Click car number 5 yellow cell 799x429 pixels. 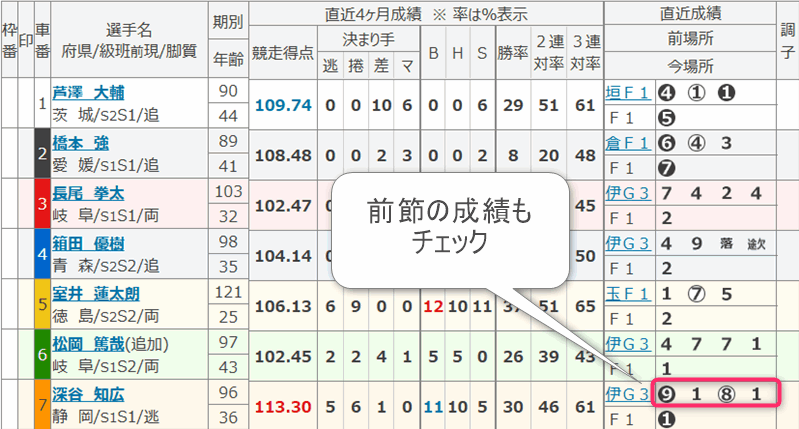click(43, 304)
